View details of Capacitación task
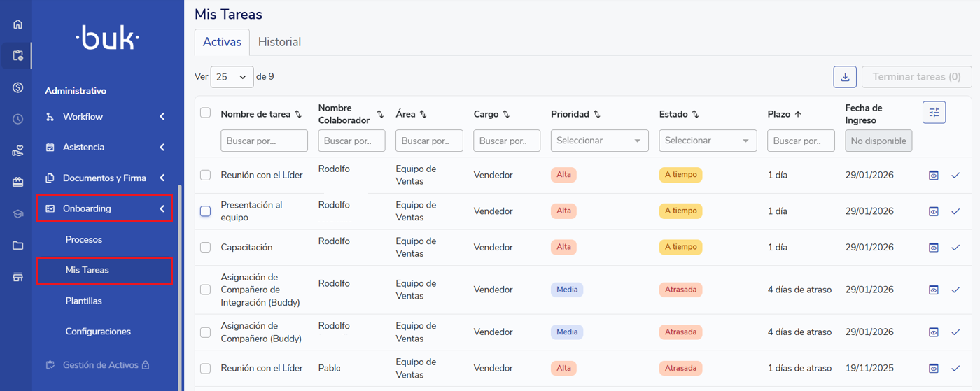980x391 pixels. pos(933,248)
